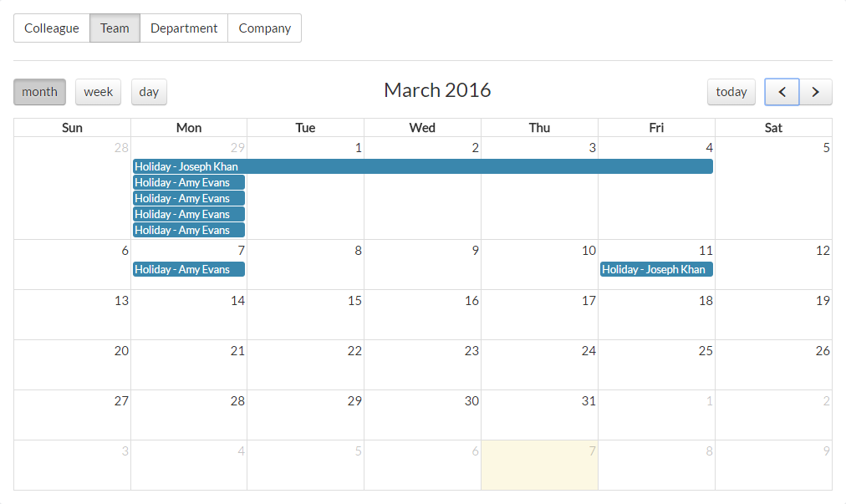Switch to the Colleague view tab

[52, 28]
